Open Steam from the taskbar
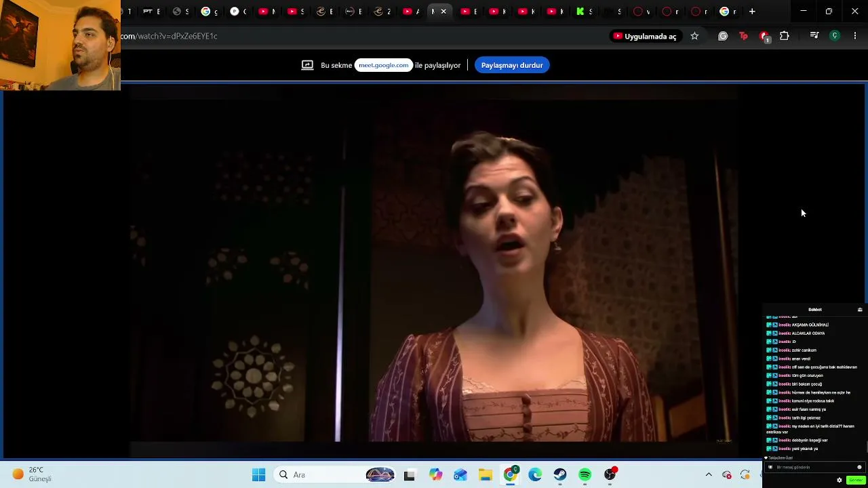Viewport: 868px width, 488px height. tap(560, 474)
